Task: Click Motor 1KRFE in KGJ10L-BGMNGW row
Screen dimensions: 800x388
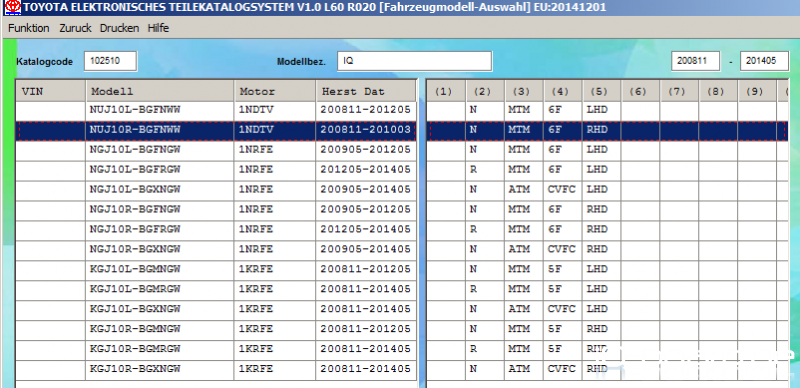Action: (275, 270)
